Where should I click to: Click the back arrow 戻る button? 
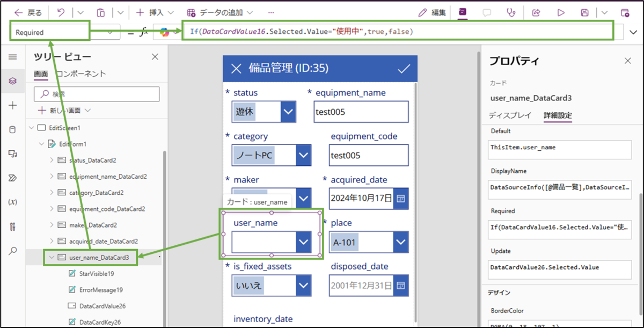point(27,12)
